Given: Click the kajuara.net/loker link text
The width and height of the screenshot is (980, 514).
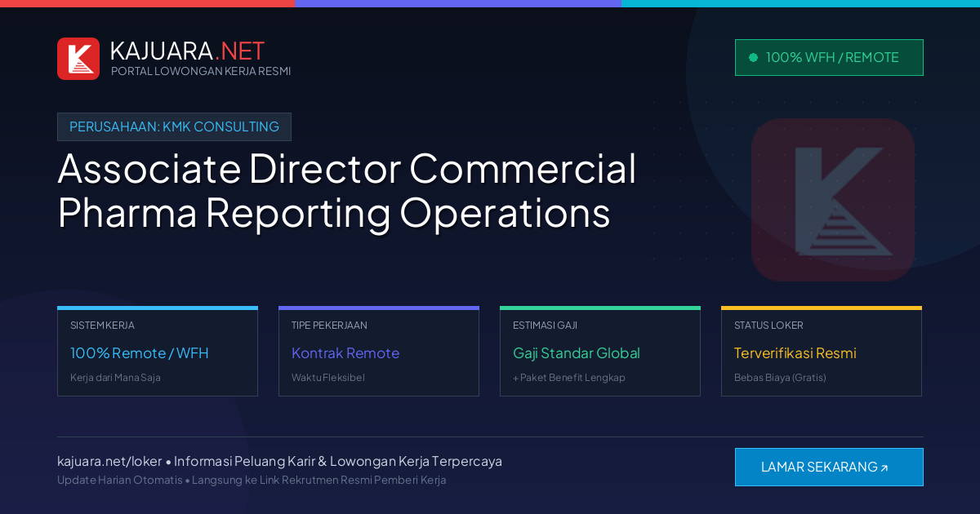Looking at the screenshot, I should (109, 461).
